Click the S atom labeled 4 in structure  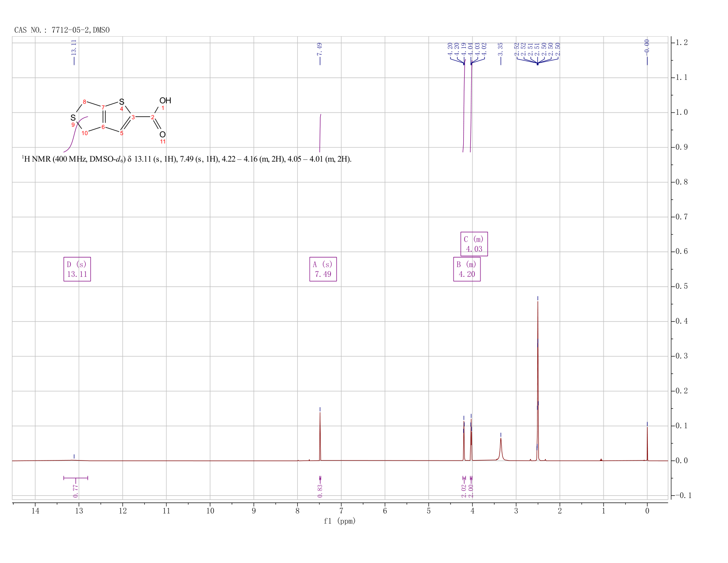(122, 102)
